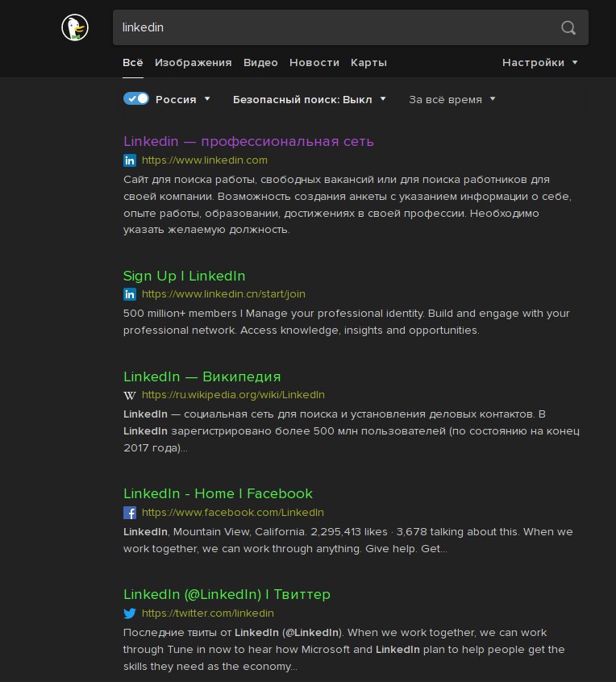Click snippet mentioning 'социальная сеть для поиска'

click(351, 431)
